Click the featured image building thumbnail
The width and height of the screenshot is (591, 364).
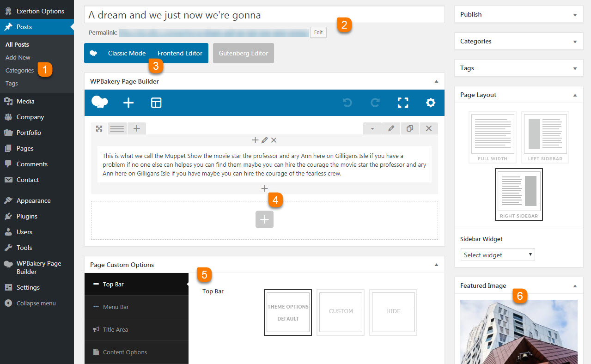(x=518, y=332)
